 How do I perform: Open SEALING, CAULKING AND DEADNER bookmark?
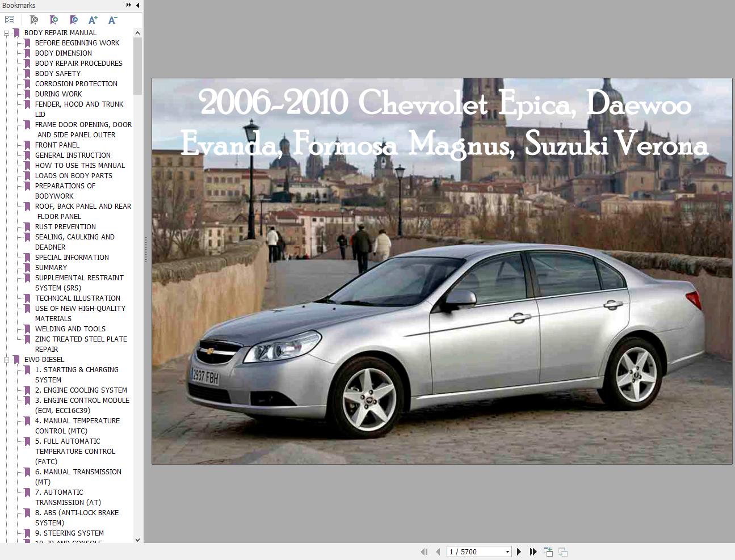[75, 242]
